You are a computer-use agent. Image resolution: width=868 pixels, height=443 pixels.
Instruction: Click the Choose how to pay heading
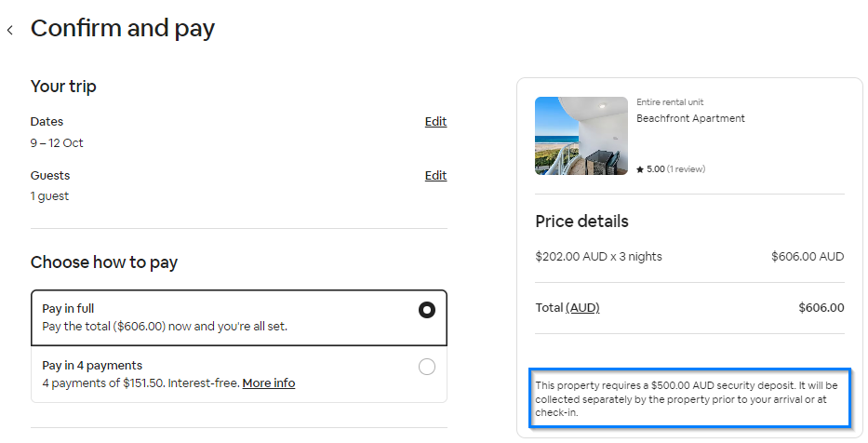104,262
